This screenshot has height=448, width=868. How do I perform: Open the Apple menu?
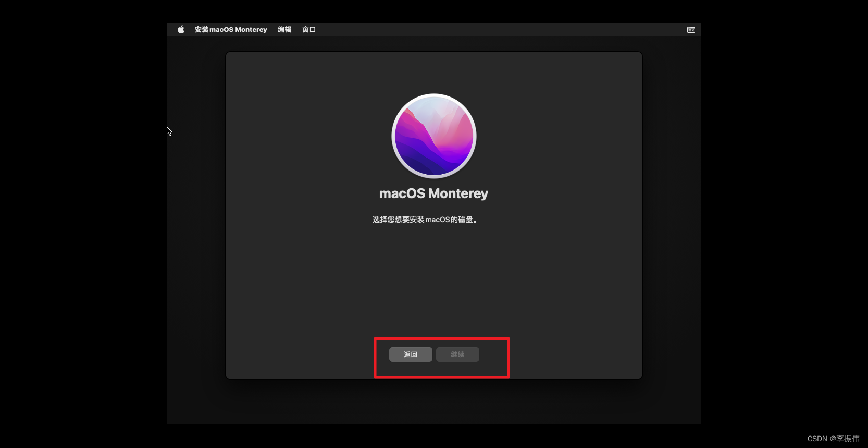pyautogui.click(x=181, y=30)
